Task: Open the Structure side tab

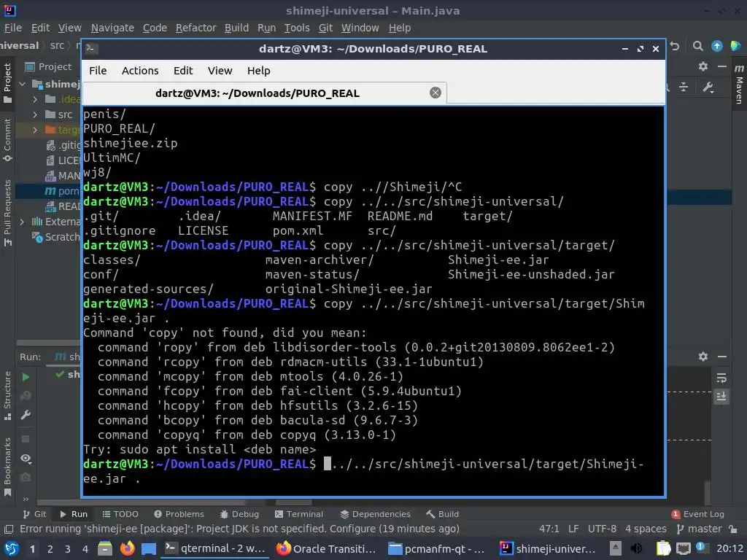Action: coord(7,395)
